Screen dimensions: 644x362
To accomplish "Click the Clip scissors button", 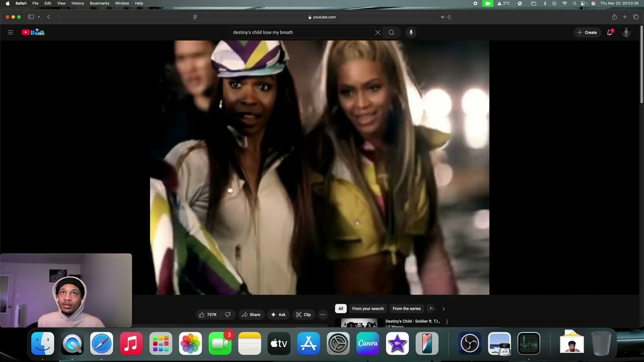I will [303, 315].
